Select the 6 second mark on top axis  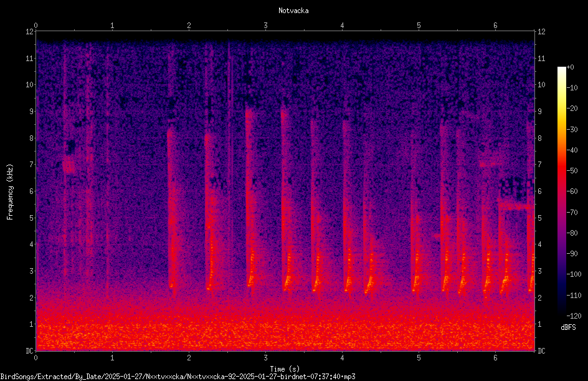(x=495, y=26)
